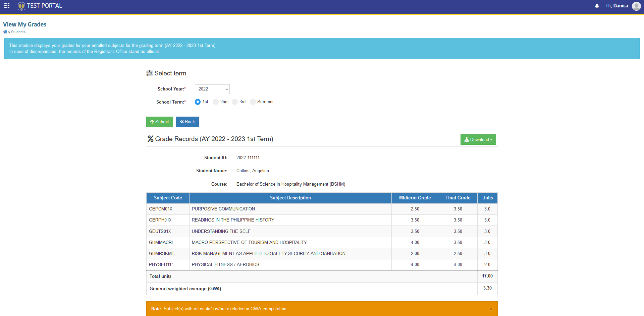
Task: Click subject code GERPH01X
Action: (x=160, y=220)
